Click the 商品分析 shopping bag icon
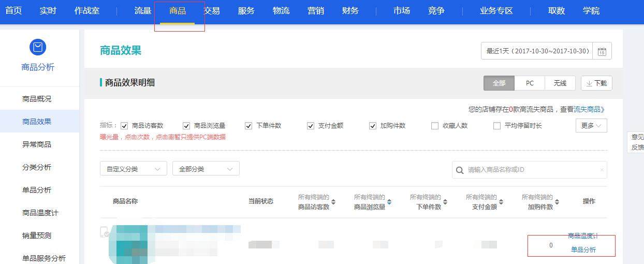The image size is (644, 264). (x=38, y=47)
